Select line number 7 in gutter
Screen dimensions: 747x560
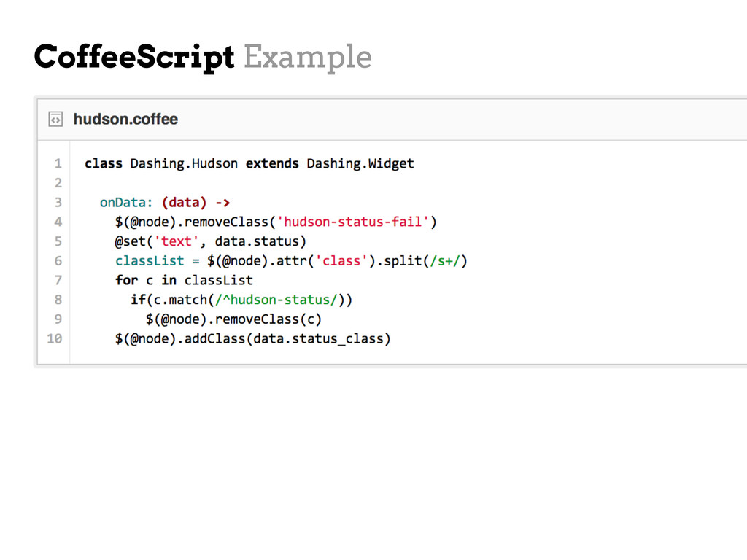(58, 280)
